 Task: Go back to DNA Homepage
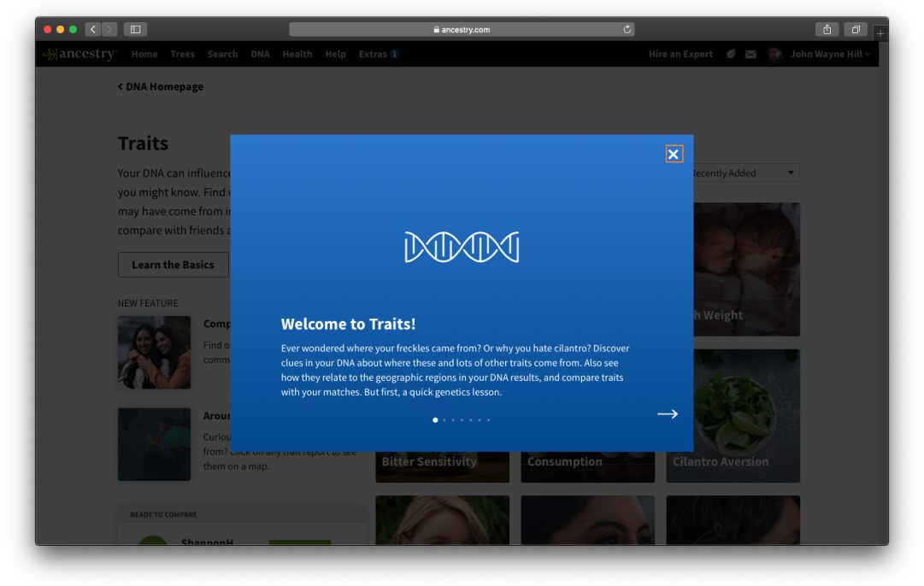pyautogui.click(x=161, y=86)
